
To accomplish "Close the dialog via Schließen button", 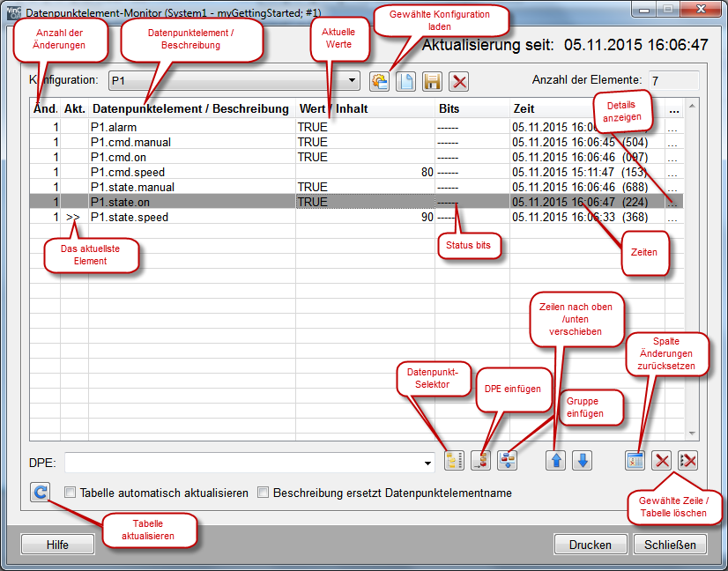I will click(670, 545).
